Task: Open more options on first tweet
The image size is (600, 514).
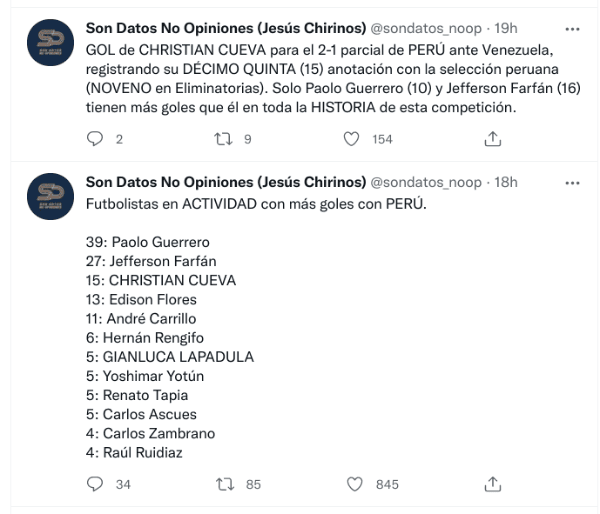Action: [x=572, y=28]
